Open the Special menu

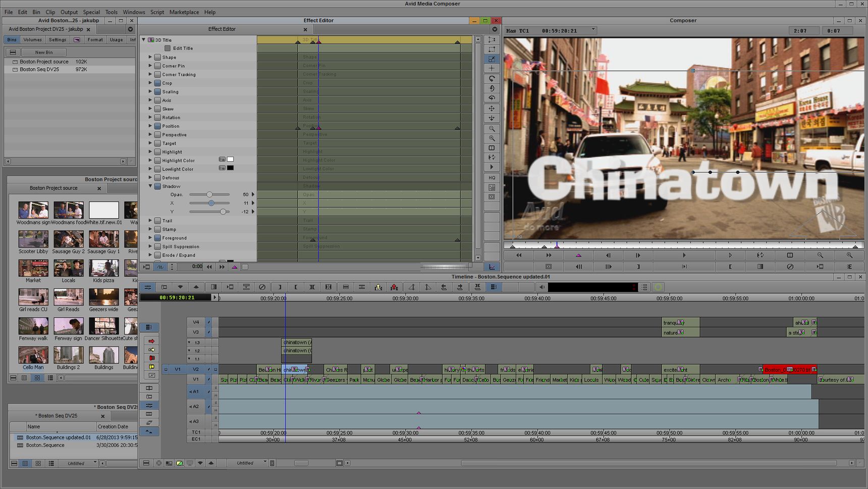[x=91, y=12]
